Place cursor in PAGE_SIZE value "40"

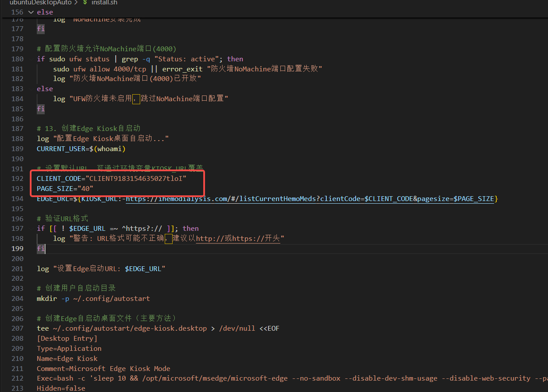coord(85,189)
